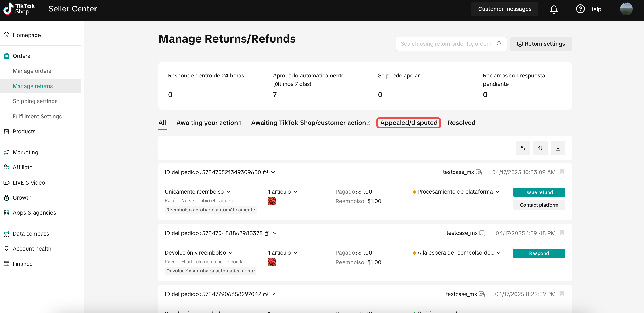Viewport: 644px width, 313px height.
Task: Click product thumbnail on first order
Action: pos(272,201)
